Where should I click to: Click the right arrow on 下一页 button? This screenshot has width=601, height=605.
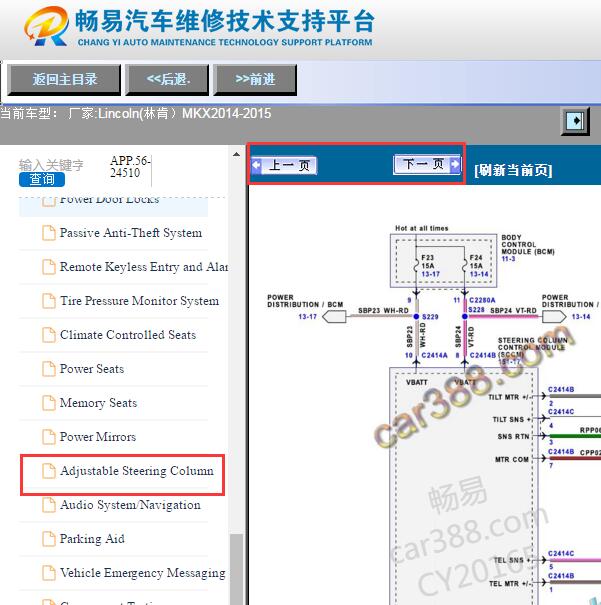(455, 164)
